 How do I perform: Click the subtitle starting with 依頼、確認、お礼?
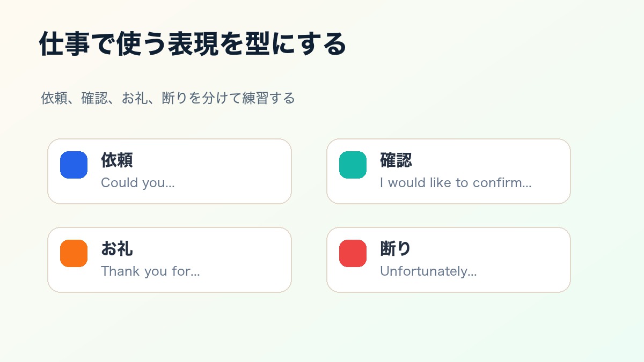(168, 98)
